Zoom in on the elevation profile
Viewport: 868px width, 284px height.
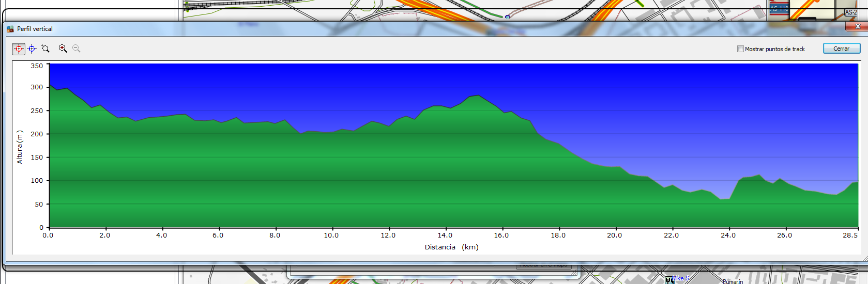coord(63,49)
